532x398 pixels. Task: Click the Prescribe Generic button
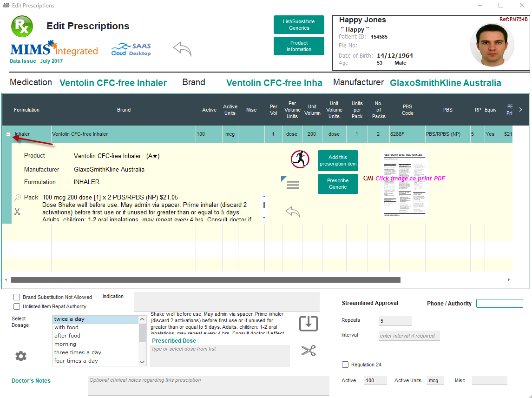pos(338,184)
